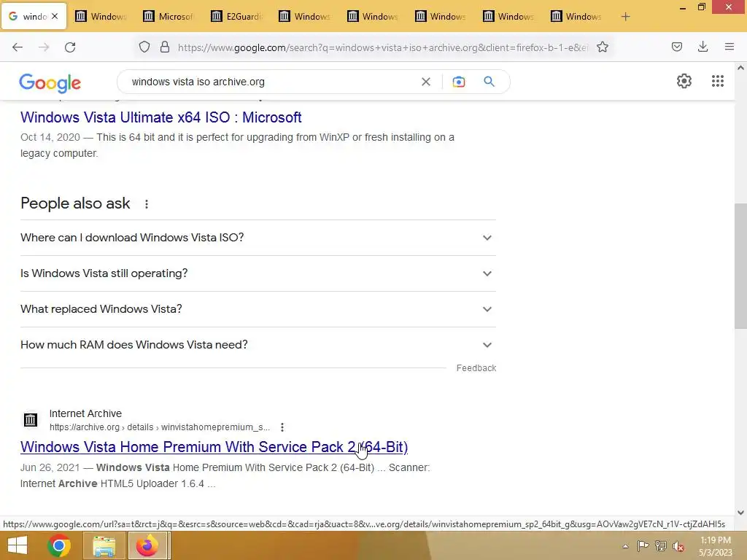This screenshot has height=560, width=747.
Task: Open Windows Vista Home Premium SP2 link
Action: (x=214, y=447)
